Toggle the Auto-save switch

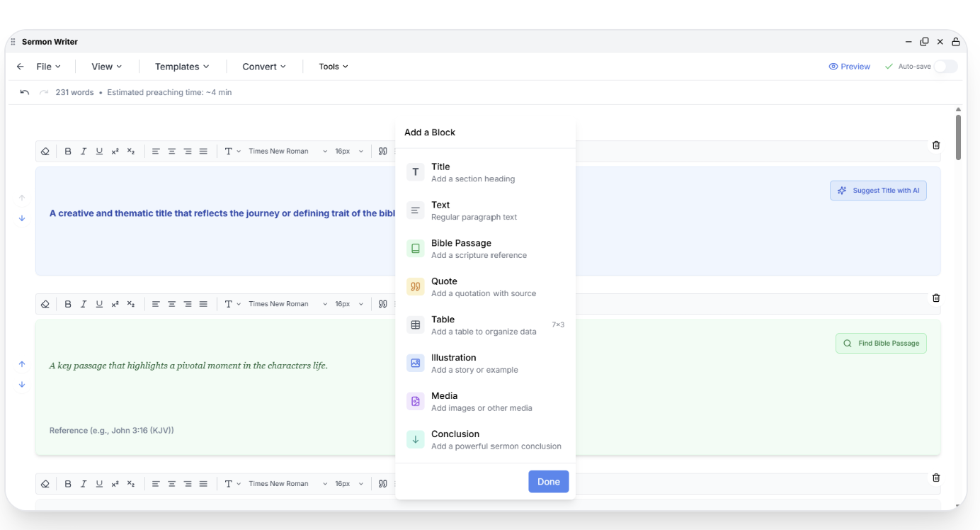coord(946,65)
